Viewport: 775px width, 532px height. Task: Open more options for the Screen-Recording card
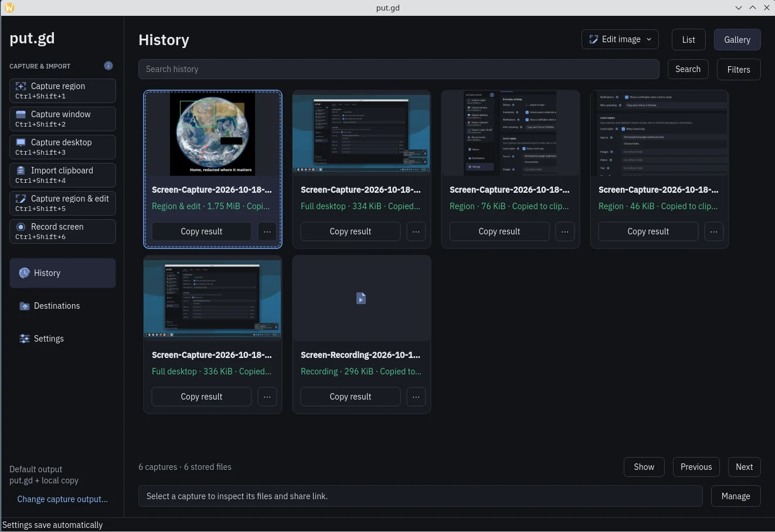pyautogui.click(x=416, y=397)
